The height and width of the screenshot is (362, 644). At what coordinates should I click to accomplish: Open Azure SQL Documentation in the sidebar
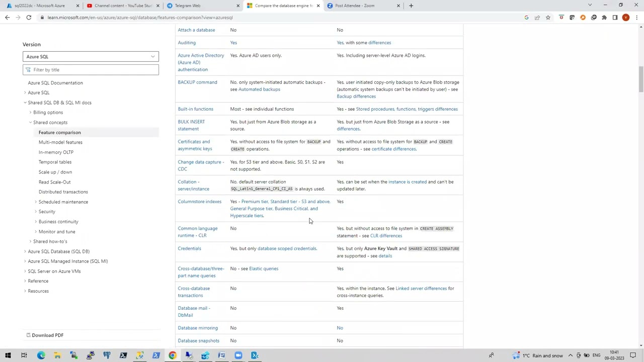pyautogui.click(x=55, y=83)
